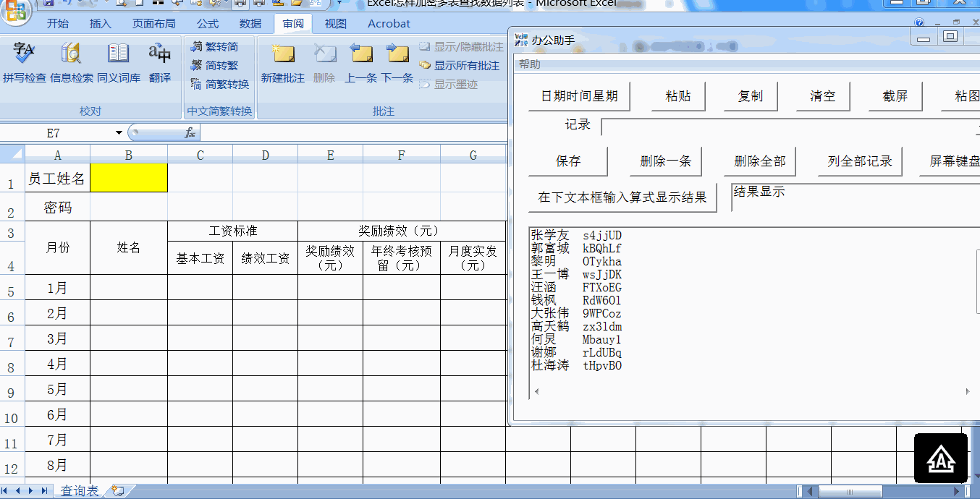
Task: Toggle 显示/隐藏批注 comment visibility
Action: point(464,45)
